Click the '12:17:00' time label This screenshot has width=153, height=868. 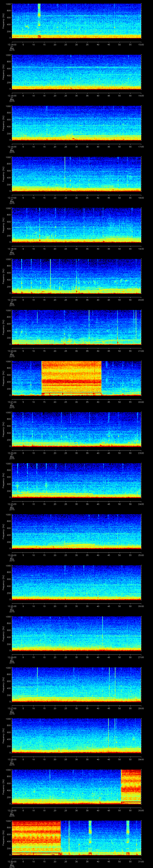pyautogui.click(x=12, y=197)
